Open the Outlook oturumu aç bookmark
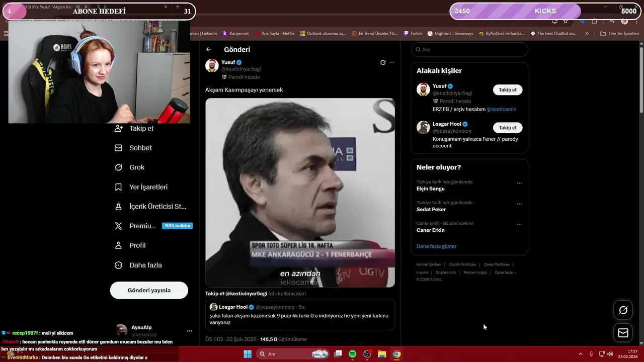Viewport: 644px width, 362px height. click(323, 34)
